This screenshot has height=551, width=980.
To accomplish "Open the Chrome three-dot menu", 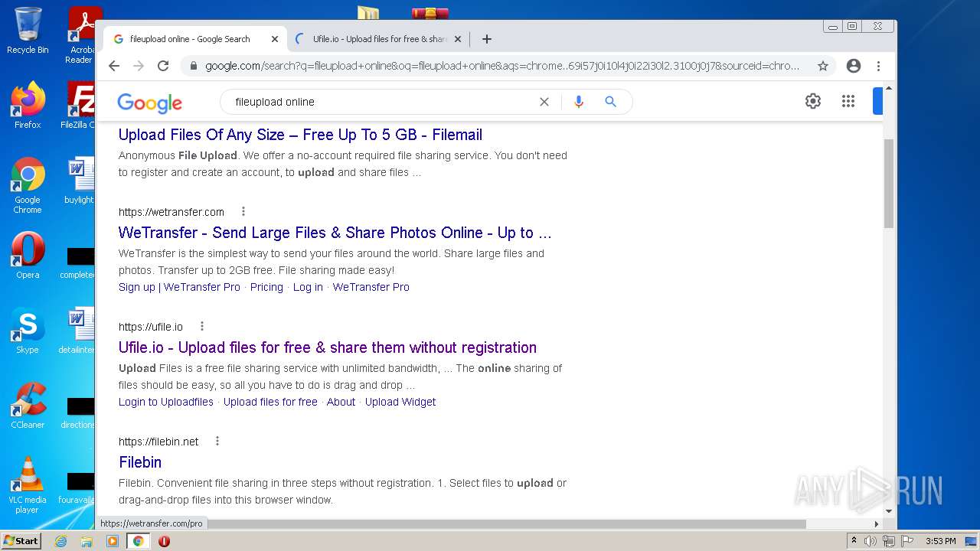I will click(879, 66).
